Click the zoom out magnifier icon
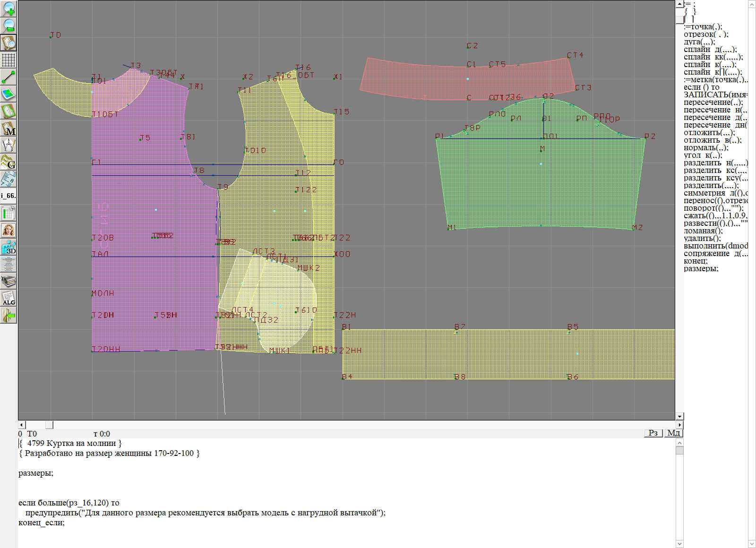Image resolution: width=756 pixels, height=548 pixels. coord(9,26)
